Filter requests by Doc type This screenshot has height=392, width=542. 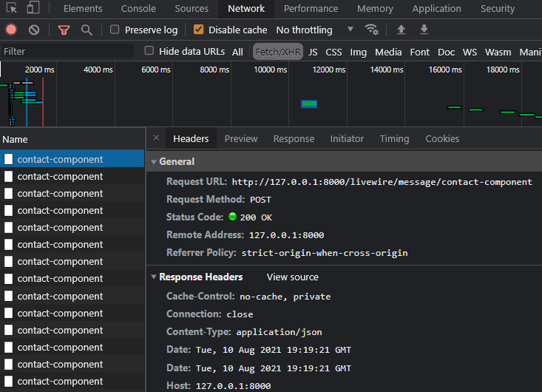coord(446,53)
